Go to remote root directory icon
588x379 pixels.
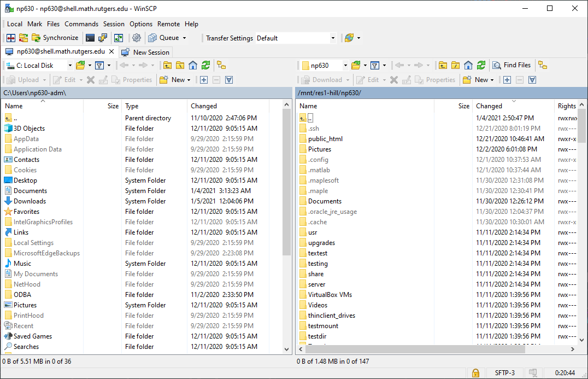point(456,66)
